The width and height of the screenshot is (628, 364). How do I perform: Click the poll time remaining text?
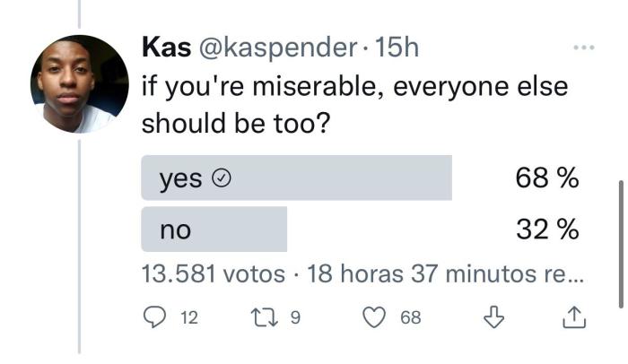pos(446,273)
